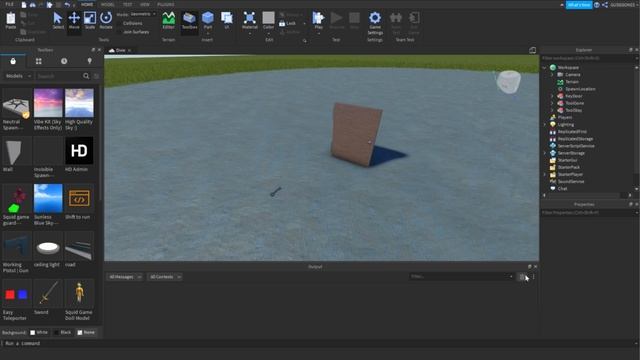Activate the Scale tool

(90, 20)
